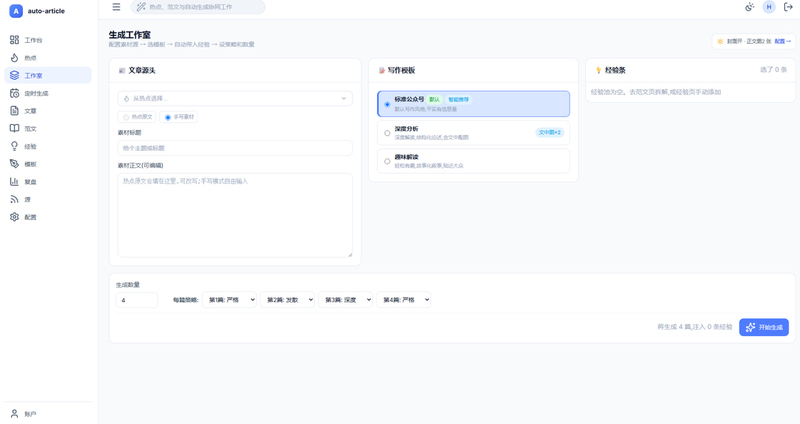Click the auto-article logo icon

pos(16,11)
